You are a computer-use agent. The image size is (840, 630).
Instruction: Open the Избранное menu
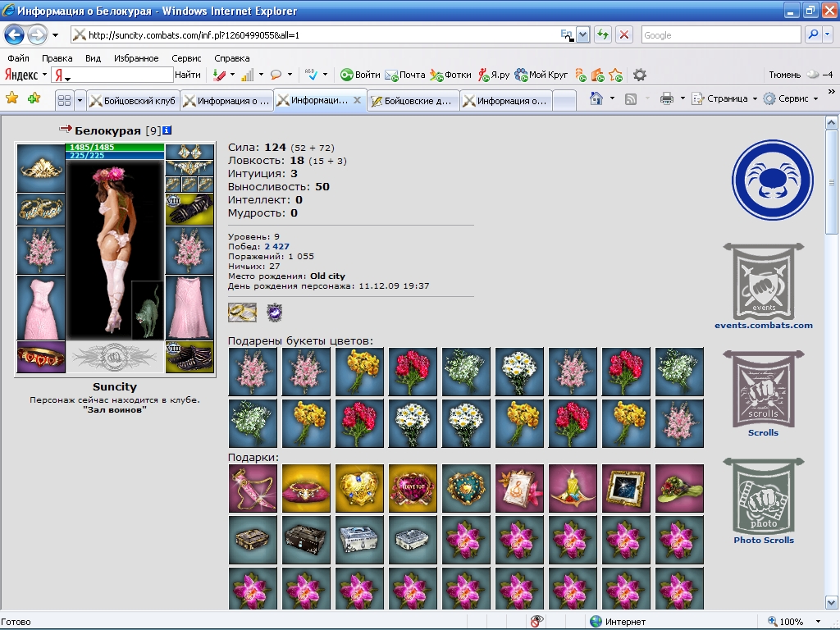136,58
